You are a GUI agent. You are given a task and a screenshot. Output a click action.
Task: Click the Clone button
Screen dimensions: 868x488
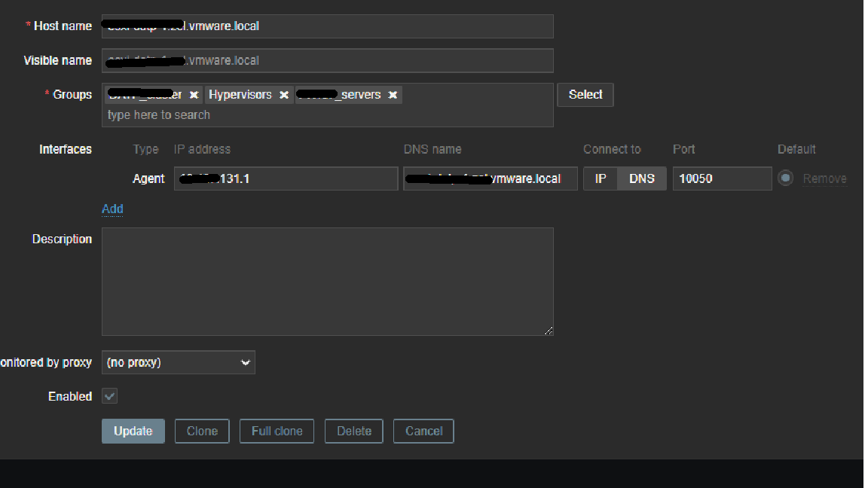pos(202,431)
